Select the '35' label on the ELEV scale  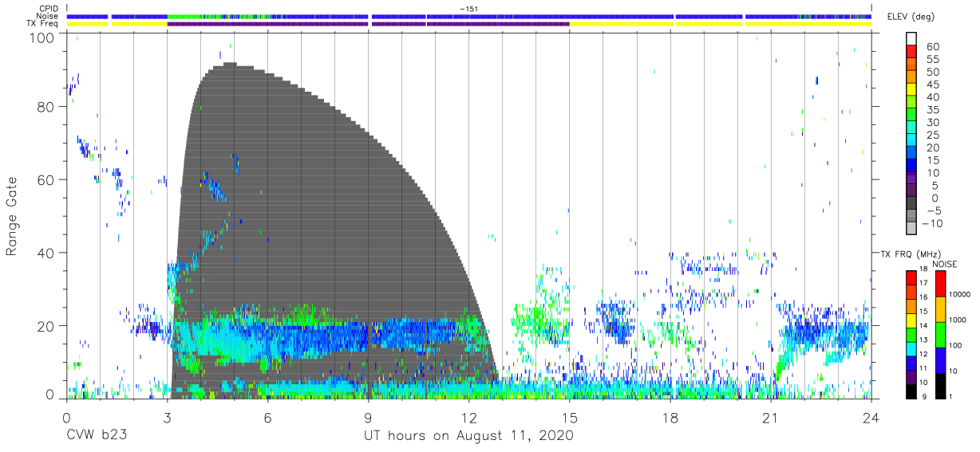(932, 110)
